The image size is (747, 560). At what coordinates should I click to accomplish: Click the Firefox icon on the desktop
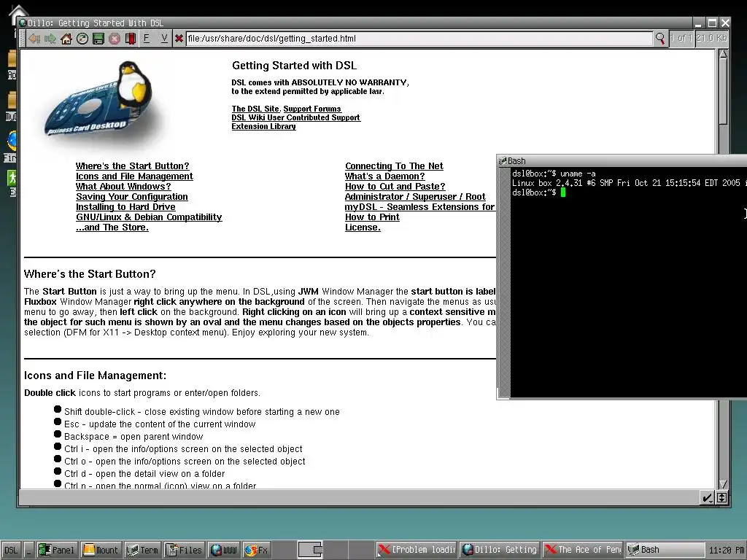tap(12, 141)
